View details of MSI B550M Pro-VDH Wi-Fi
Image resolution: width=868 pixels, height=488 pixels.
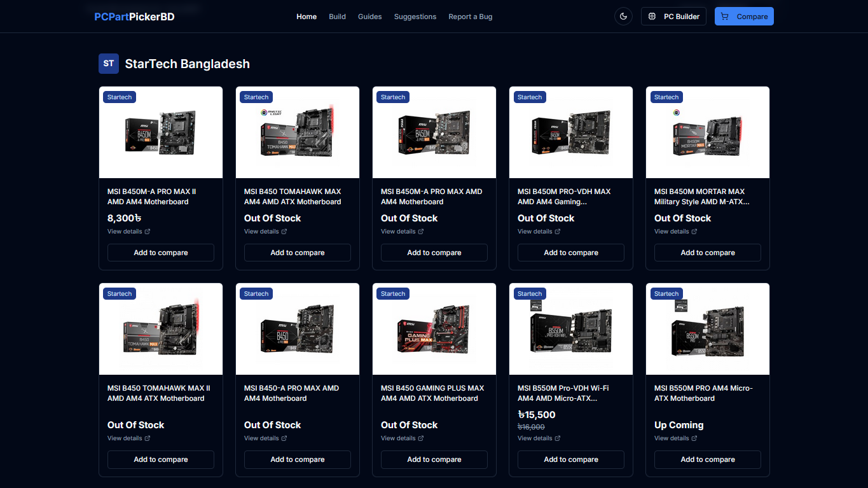click(539, 438)
